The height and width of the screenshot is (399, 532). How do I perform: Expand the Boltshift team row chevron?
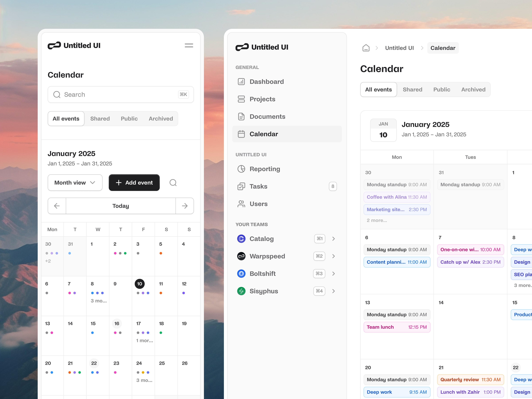tap(334, 273)
